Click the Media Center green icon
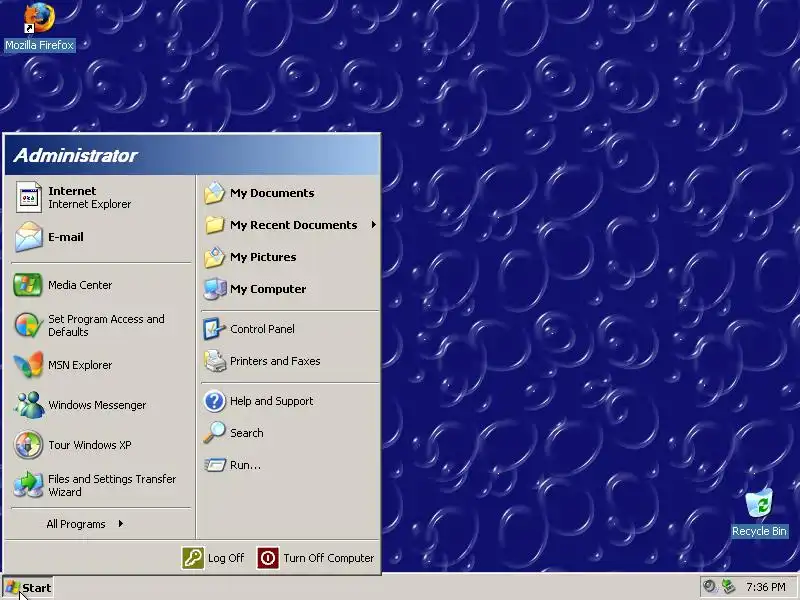This screenshot has width=800, height=600. 28,285
